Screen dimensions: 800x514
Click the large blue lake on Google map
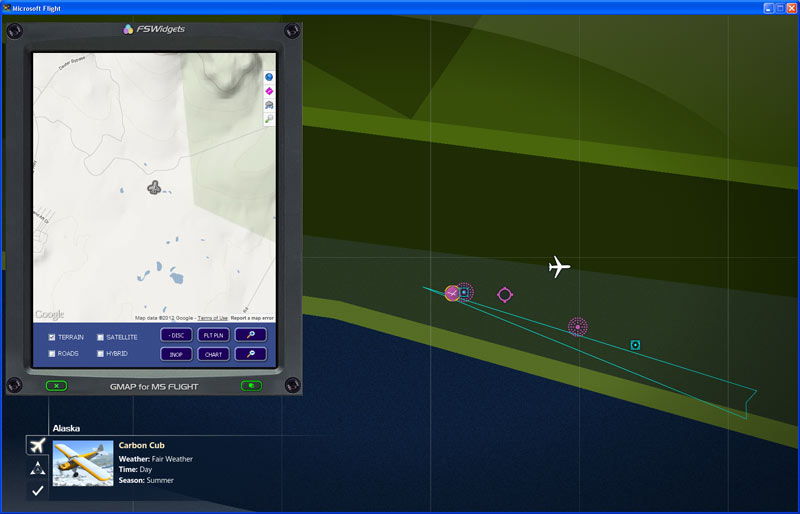[x=177, y=278]
